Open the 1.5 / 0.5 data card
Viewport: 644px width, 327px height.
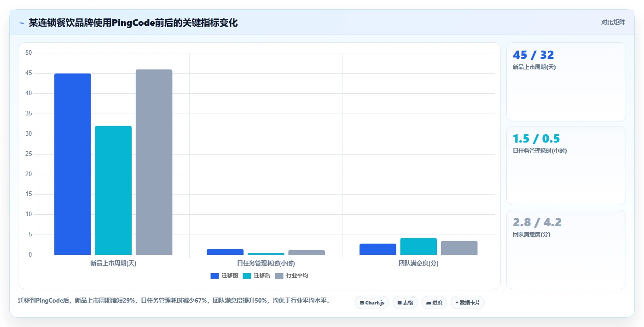click(566, 166)
